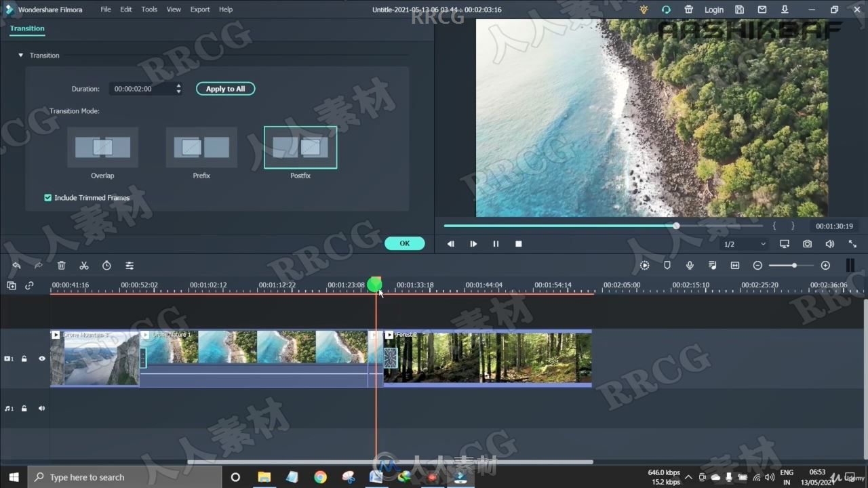
Task: Toggle the video track 1 lock
Action: [x=24, y=359]
